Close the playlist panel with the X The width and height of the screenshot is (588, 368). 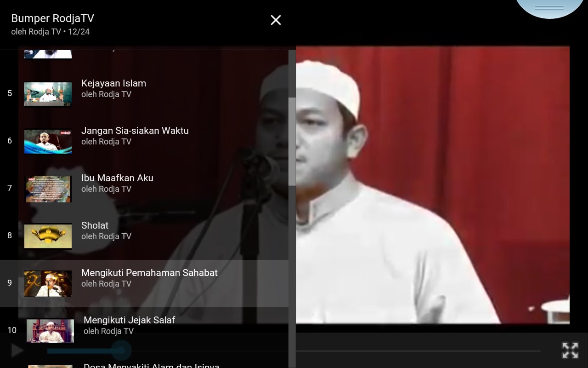coord(276,20)
